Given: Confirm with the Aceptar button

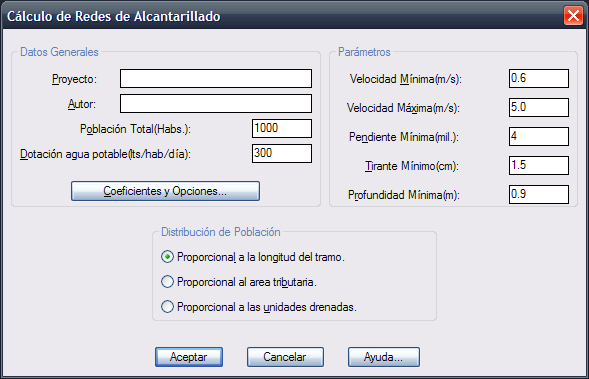Looking at the screenshot, I should (x=189, y=356).
